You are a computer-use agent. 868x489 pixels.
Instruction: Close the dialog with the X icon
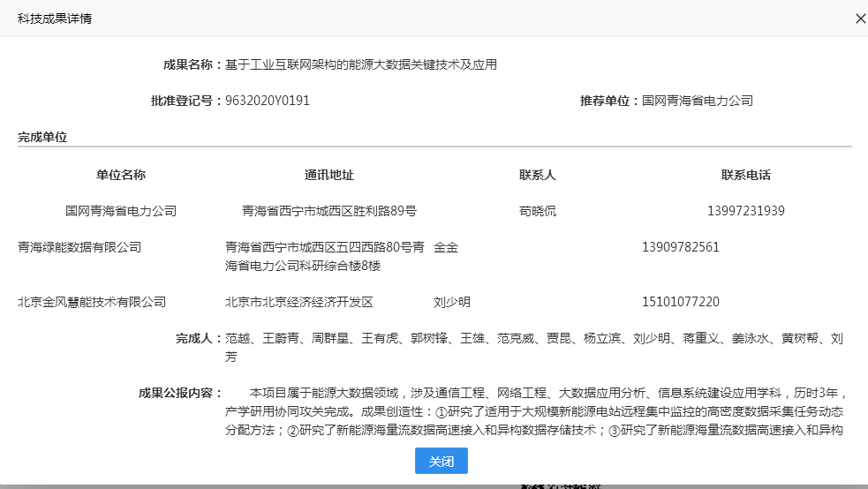(860, 19)
